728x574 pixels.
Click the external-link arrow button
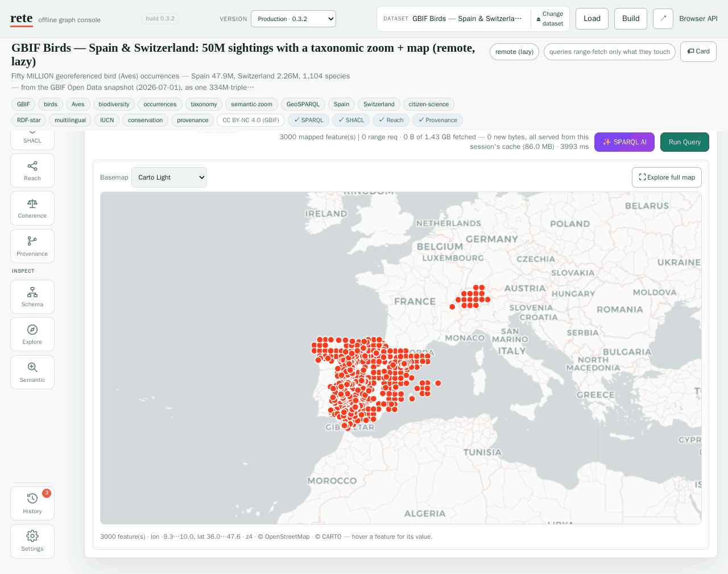point(663,19)
